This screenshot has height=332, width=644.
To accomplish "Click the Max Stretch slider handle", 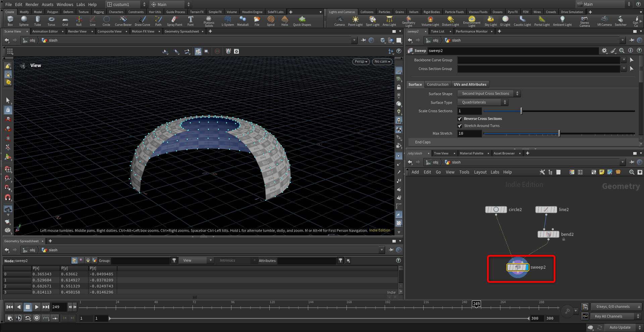I will 559,134.
